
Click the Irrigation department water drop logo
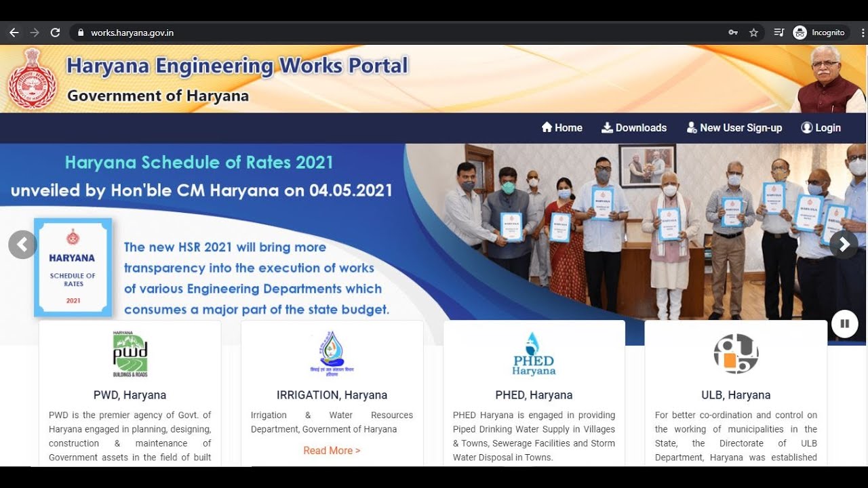(x=332, y=354)
